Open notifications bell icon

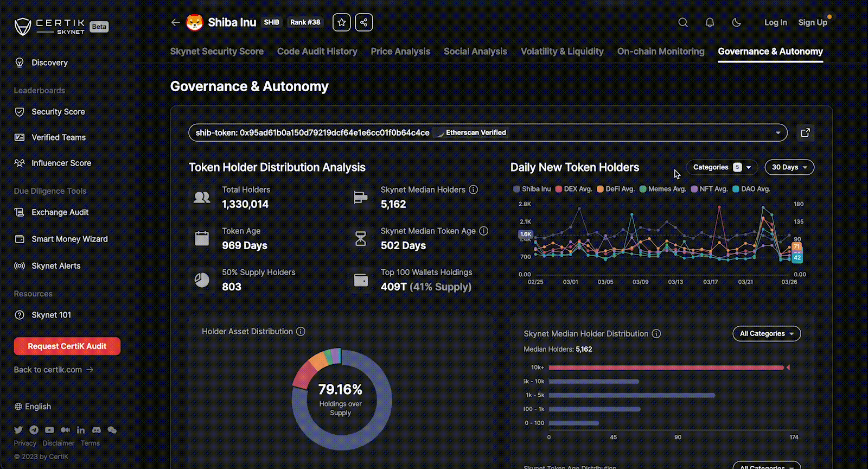coord(710,22)
